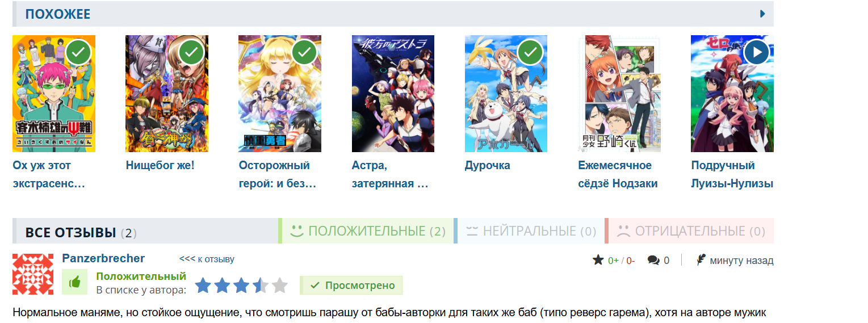Open Астра, затерянная poster thumbnail

point(393,94)
